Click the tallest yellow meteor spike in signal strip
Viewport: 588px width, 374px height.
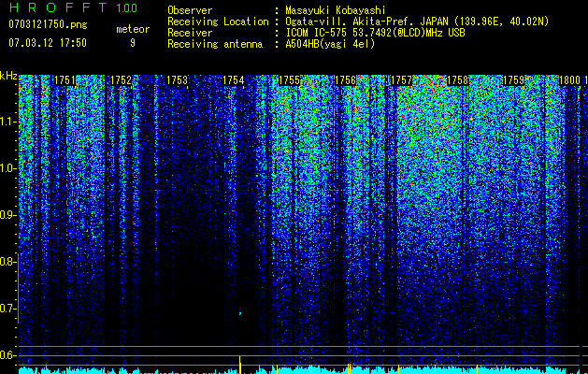click(x=240, y=365)
